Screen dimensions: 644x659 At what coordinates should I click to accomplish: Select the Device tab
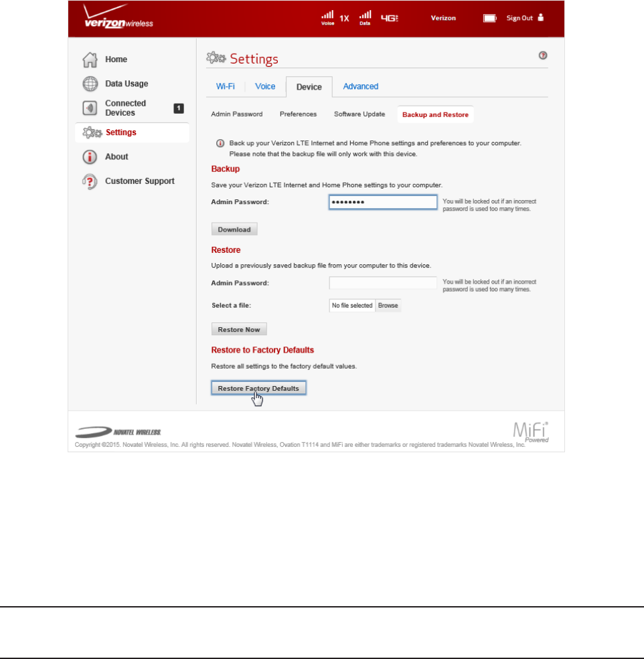[309, 87]
